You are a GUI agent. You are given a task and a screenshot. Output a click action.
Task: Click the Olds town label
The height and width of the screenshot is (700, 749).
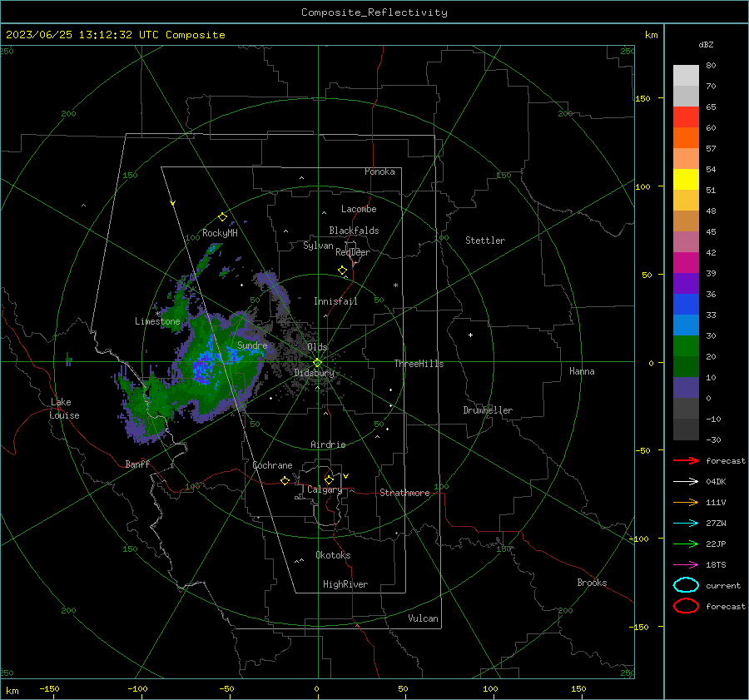[x=317, y=347]
